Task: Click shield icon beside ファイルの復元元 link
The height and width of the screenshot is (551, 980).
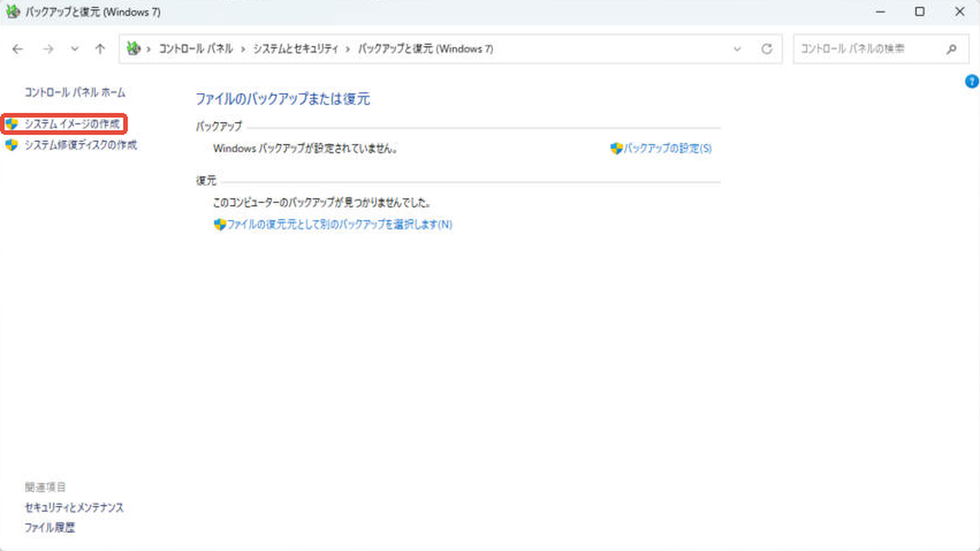Action: click(220, 224)
